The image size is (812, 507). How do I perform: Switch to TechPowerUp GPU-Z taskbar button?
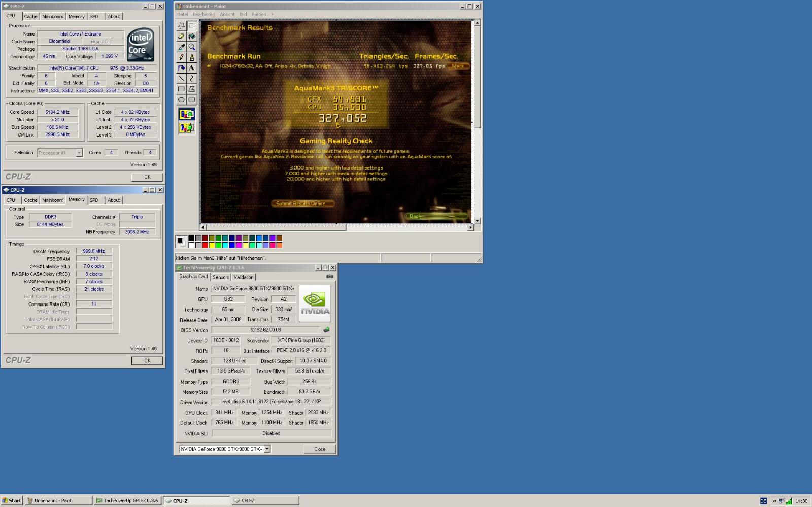128,501
